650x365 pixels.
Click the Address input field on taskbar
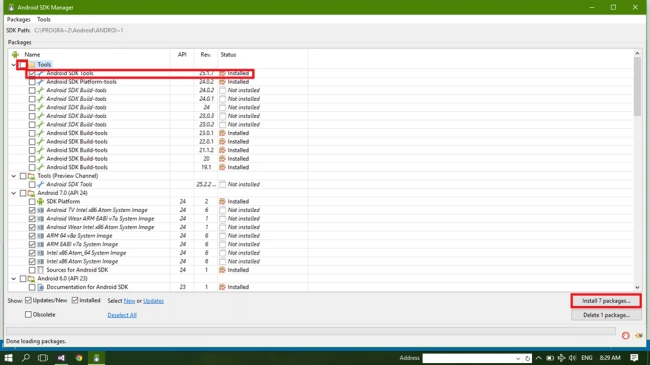pyautogui.click(x=468, y=358)
